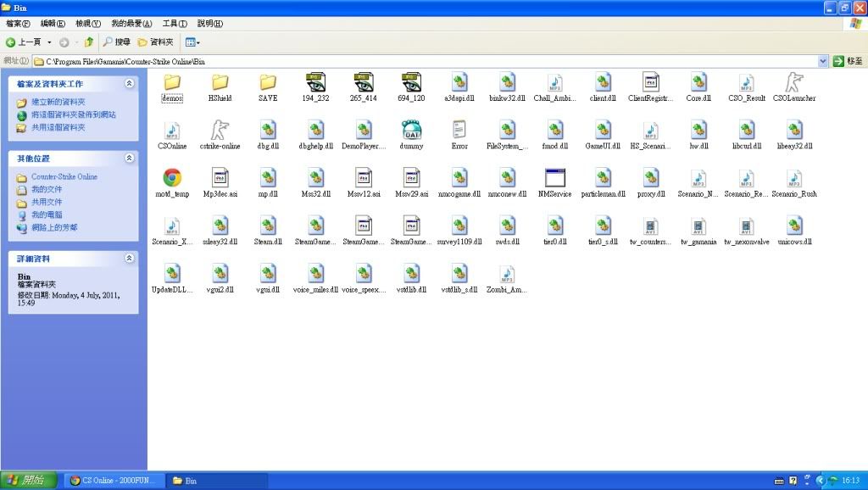The width and height of the screenshot is (868, 490).
Task: Open the address bar dropdown
Action: pos(823,61)
